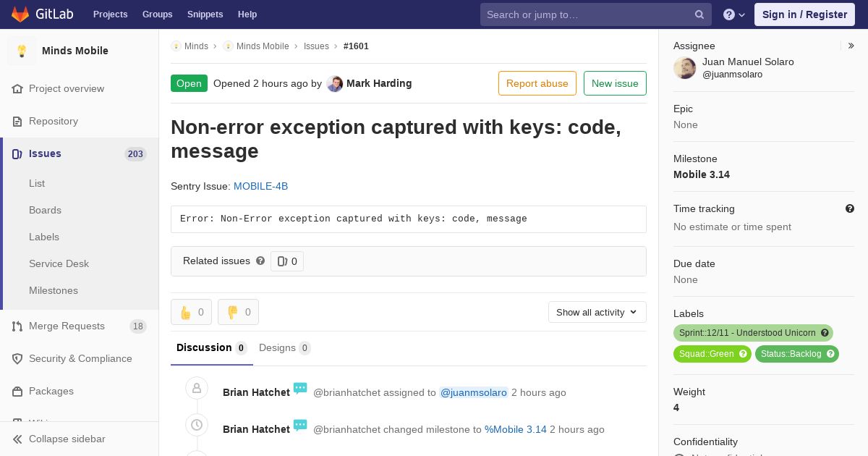Screen dimensions: 868x456
Task: Click assignee Juan Manuel Solaro's avatar
Action: click(x=685, y=68)
